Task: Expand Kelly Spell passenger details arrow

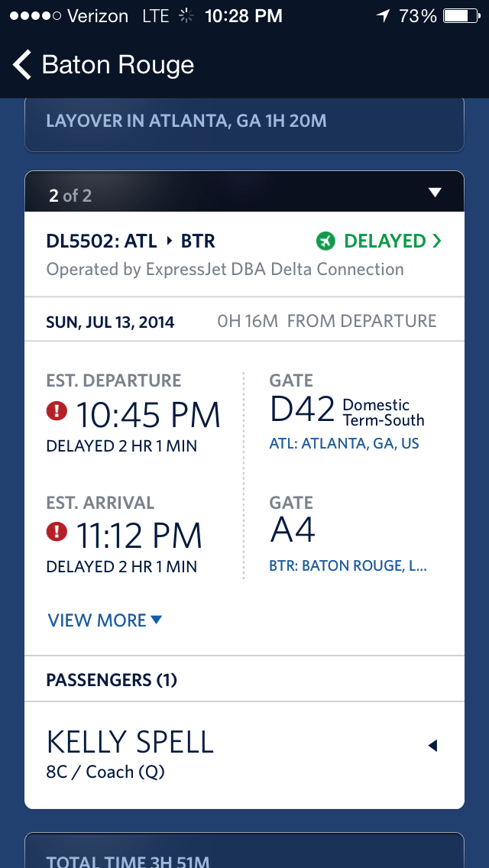Action: tap(432, 745)
